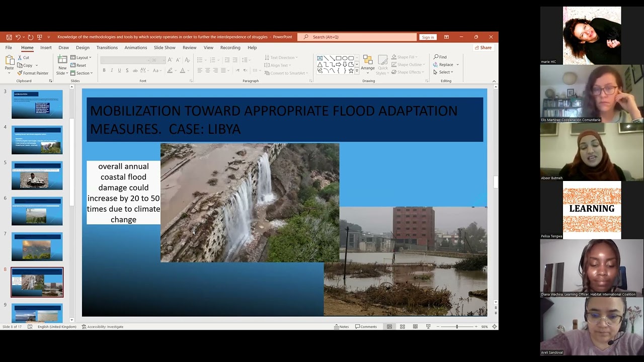Open the File menu
The height and width of the screenshot is (362, 644).
pyautogui.click(x=9, y=48)
